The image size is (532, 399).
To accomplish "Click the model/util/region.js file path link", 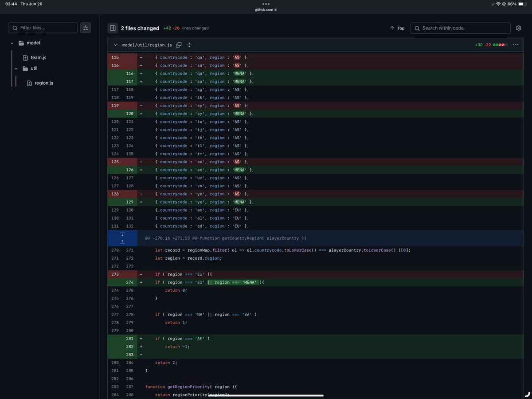I will click(147, 45).
